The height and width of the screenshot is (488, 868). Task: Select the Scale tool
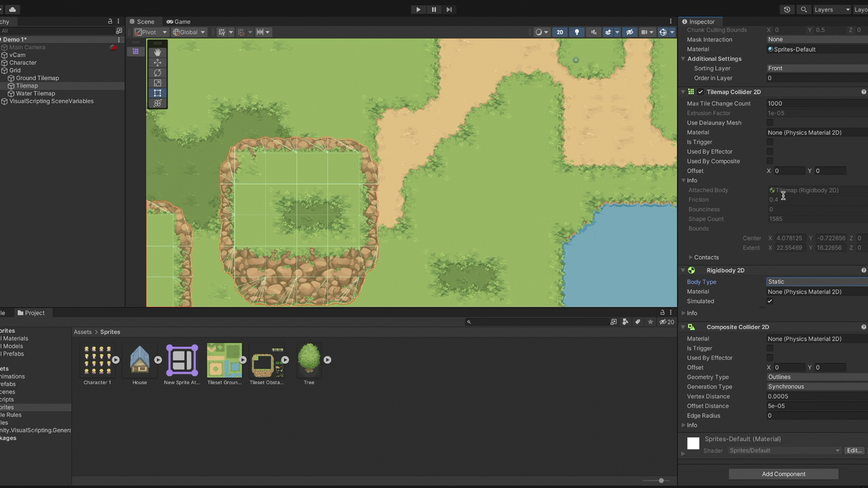point(157,83)
